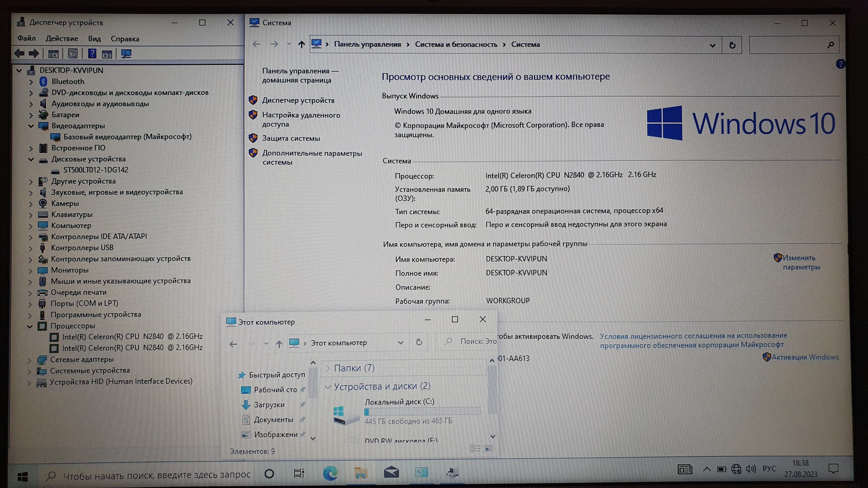Open the Действие menu
The width and height of the screenshot is (868, 488).
click(x=62, y=39)
